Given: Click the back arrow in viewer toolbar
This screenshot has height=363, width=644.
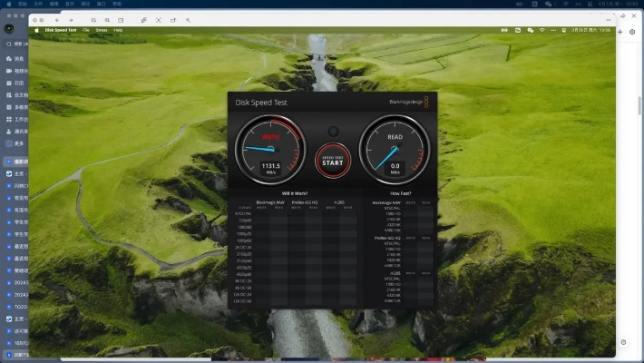Looking at the screenshot, I should pyautogui.click(x=56, y=19).
